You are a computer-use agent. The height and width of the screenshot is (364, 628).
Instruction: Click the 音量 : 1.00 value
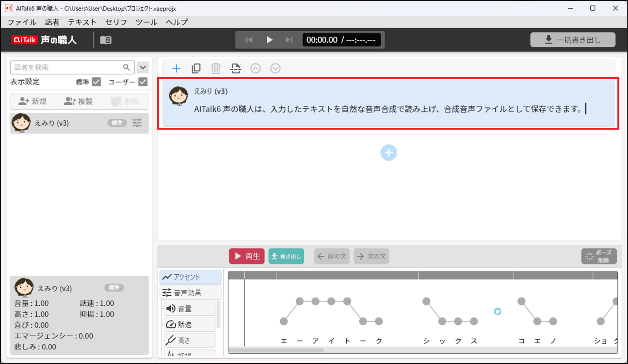point(32,303)
